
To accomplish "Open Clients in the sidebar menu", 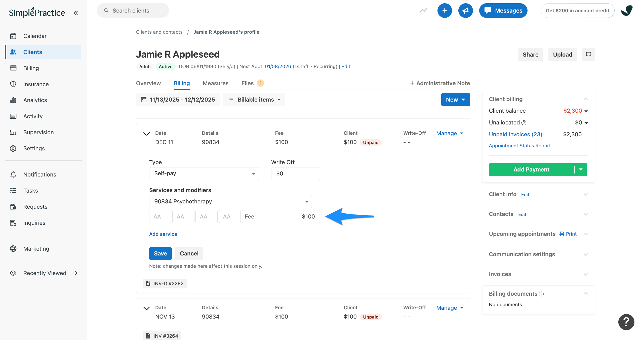I will [43, 52].
